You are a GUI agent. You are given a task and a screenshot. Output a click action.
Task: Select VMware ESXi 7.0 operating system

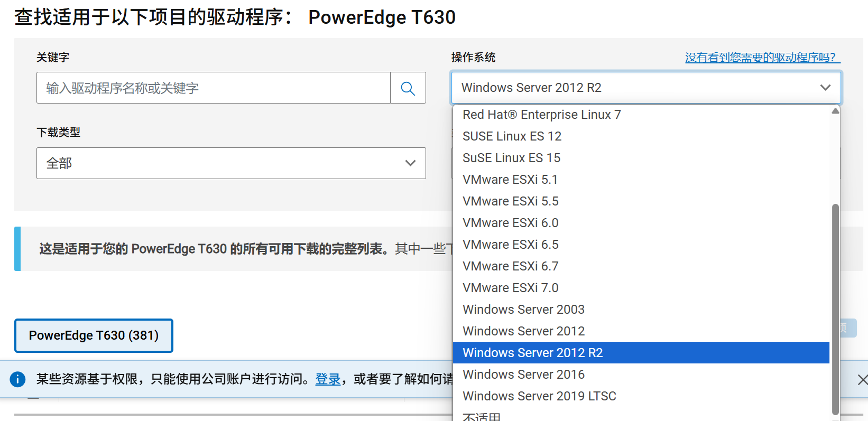click(x=510, y=287)
